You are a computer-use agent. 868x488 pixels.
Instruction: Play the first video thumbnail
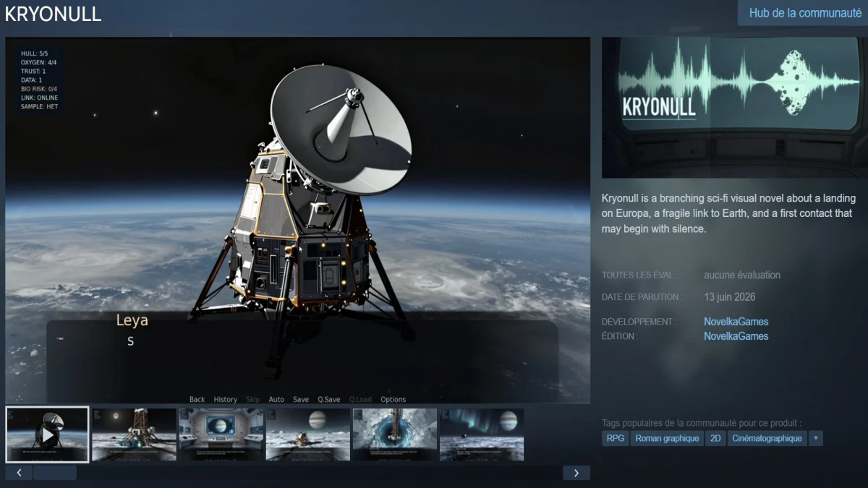[48, 435]
